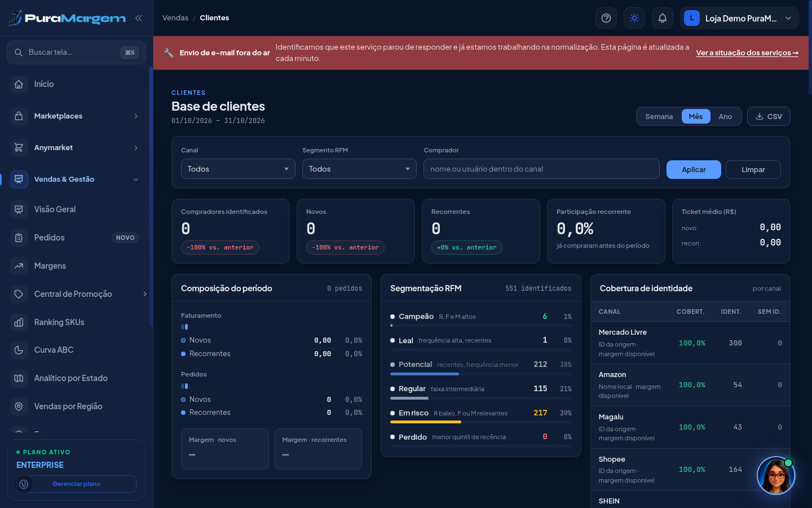Click the Marketplaces bag icon
The height and width of the screenshot is (508, 812).
[x=19, y=116]
